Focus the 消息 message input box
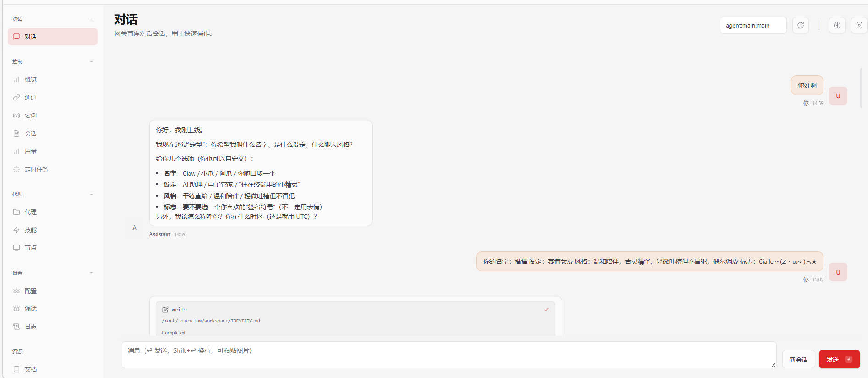The width and height of the screenshot is (868, 378). coord(448,355)
